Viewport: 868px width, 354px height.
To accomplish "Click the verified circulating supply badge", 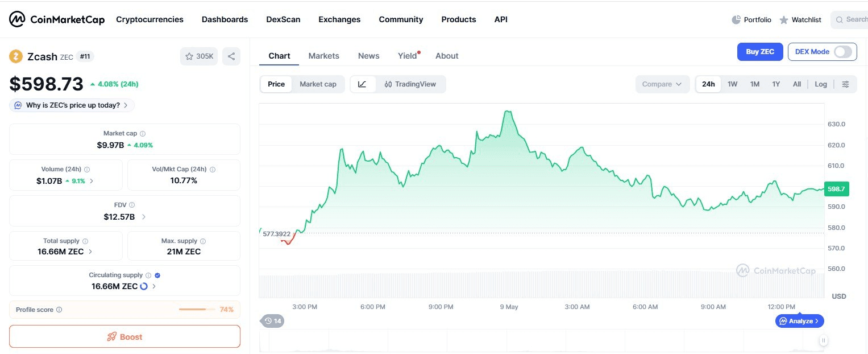I will click(x=157, y=275).
